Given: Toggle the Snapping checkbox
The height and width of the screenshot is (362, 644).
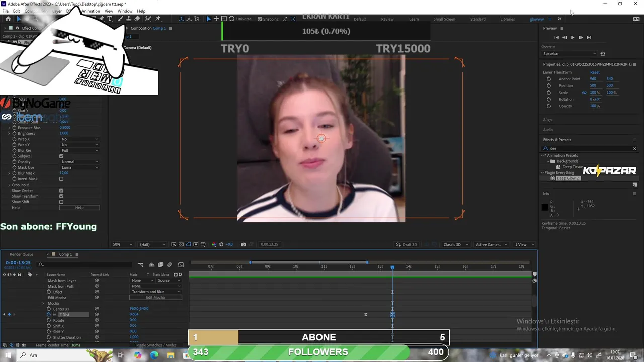Looking at the screenshot, I should (260, 19).
